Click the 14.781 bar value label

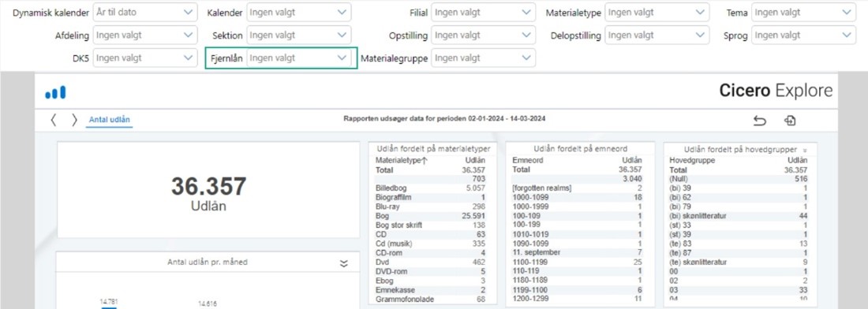(109, 301)
